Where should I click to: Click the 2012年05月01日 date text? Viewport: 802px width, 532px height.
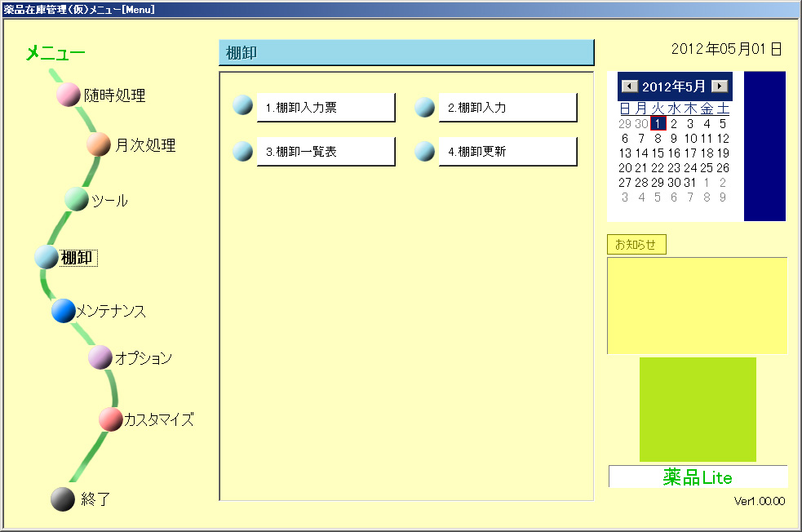726,49
